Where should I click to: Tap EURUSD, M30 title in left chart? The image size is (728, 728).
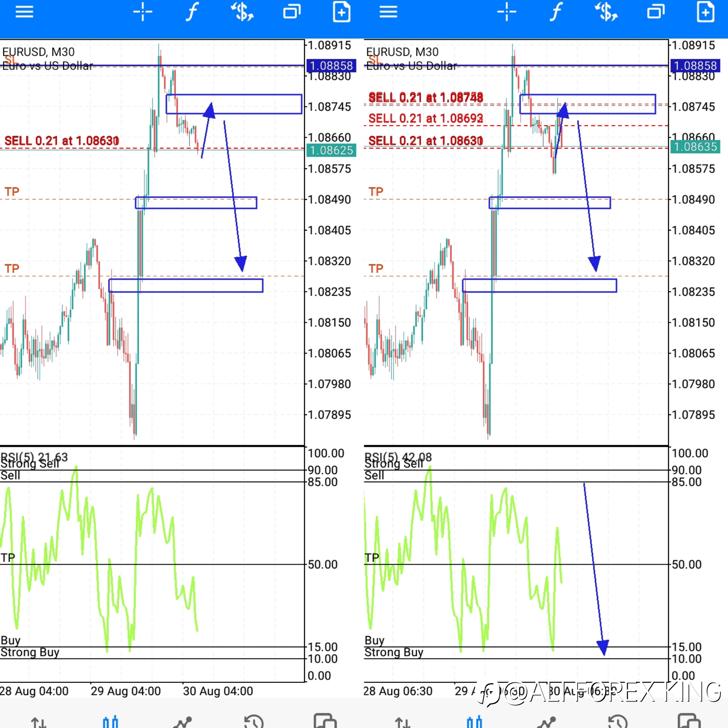[x=39, y=52]
